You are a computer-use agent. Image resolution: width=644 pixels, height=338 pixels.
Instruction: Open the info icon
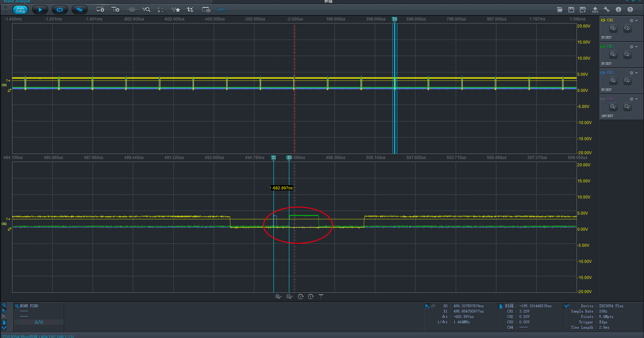point(618,10)
